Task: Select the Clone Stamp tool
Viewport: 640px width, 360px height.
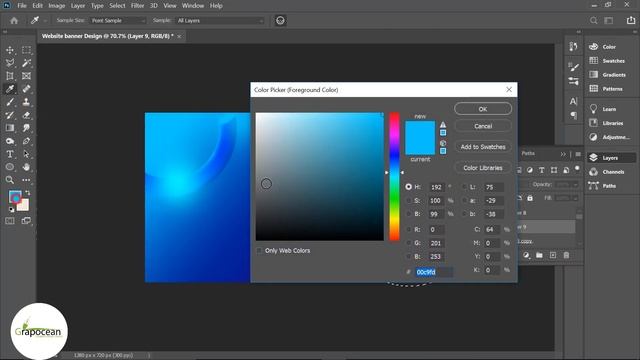Action: pos(27,102)
